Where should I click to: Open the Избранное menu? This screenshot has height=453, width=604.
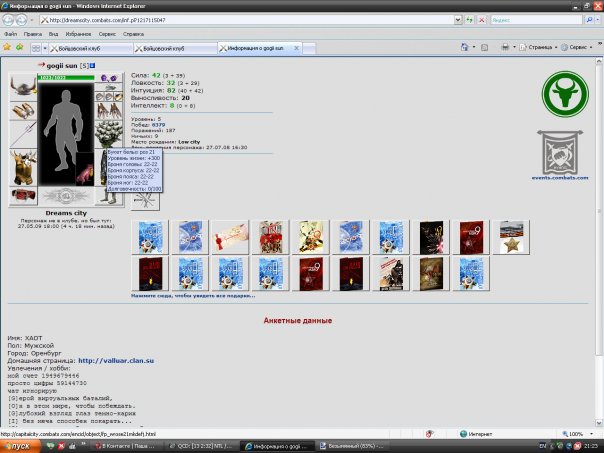[78, 34]
